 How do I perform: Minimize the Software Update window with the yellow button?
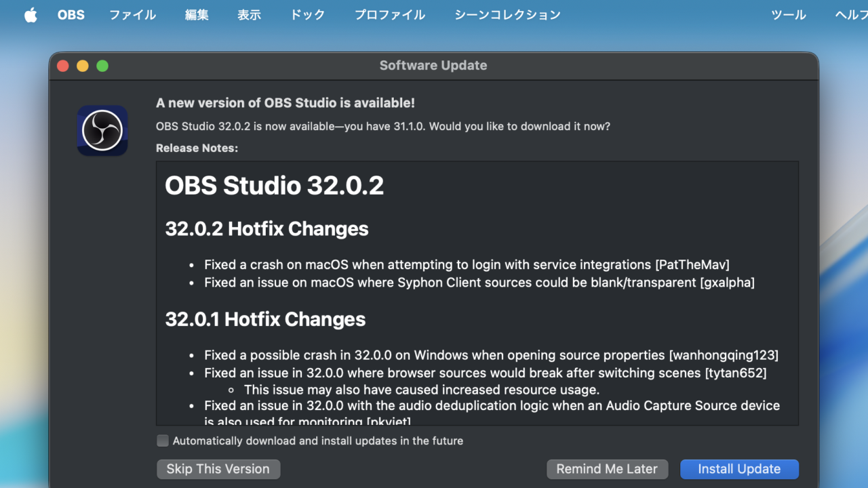pos(83,66)
